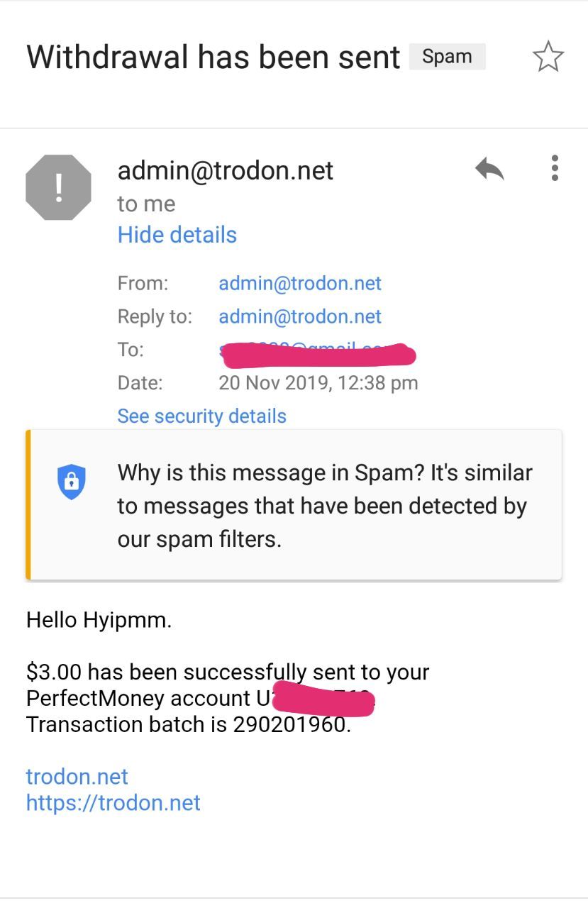Tap the gray warning octagon sender avatar

point(58,188)
